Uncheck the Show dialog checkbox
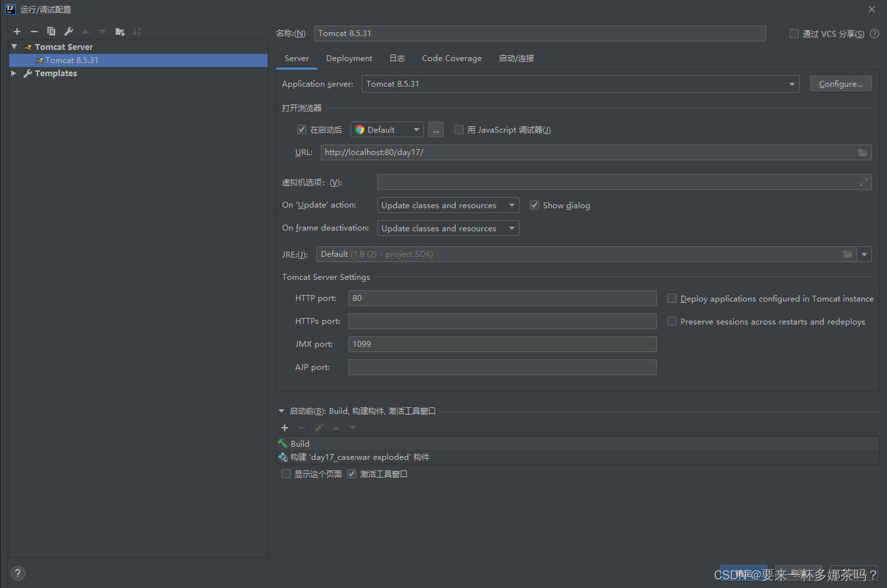The image size is (887, 588). click(535, 205)
